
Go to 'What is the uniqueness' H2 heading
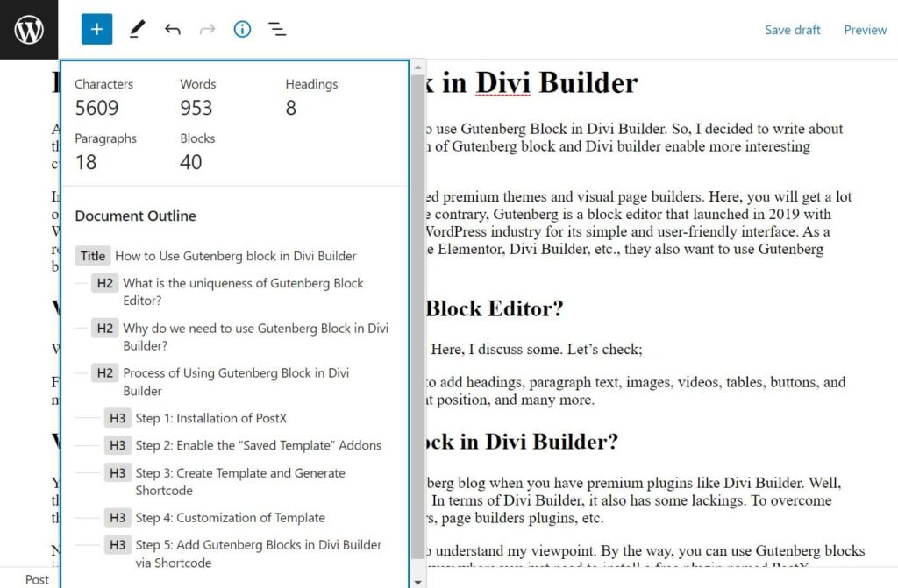(x=227, y=292)
